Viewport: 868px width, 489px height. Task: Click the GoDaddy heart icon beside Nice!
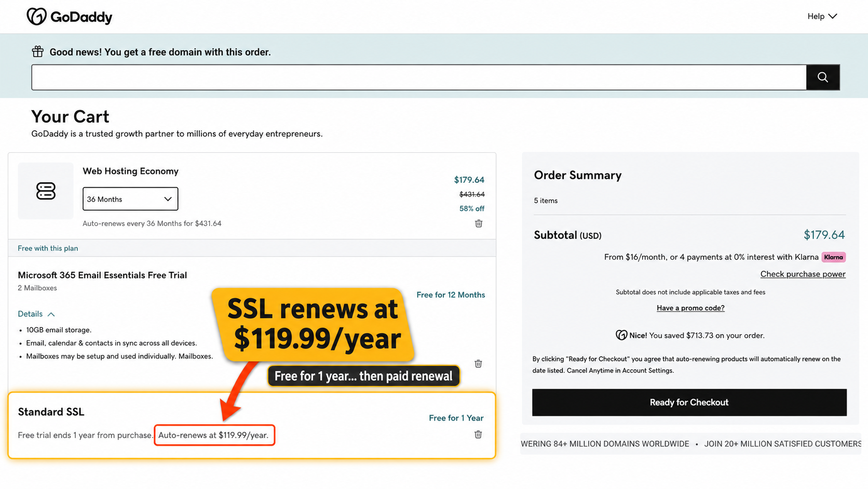tap(621, 335)
